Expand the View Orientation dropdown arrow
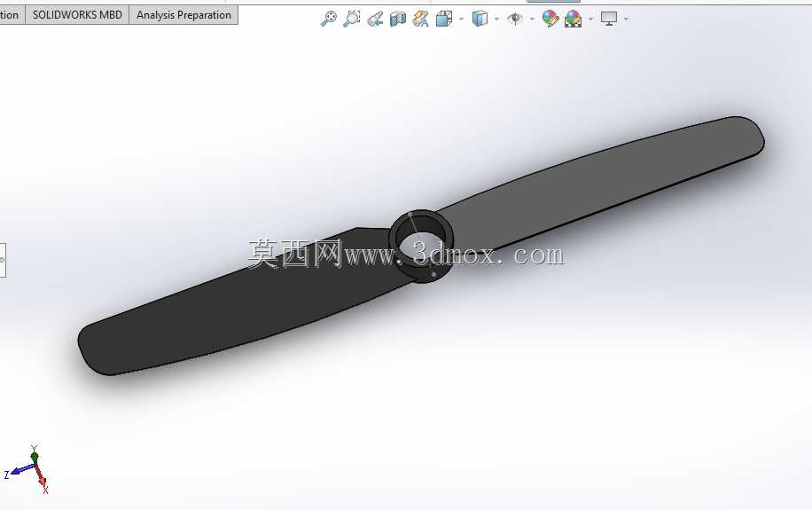This screenshot has height=510, width=812. [462, 20]
